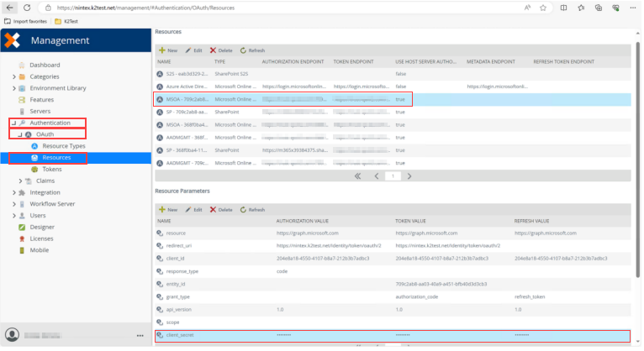Screen dimensions: 644x351
Task: Open Mobile in navigation tree
Action: 39,249
